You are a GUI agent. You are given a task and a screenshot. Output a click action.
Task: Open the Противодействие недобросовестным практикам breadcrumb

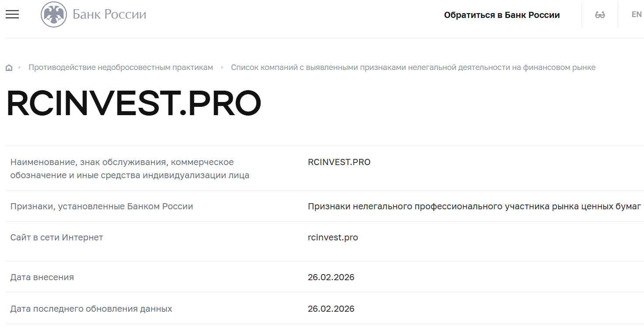[x=120, y=67]
